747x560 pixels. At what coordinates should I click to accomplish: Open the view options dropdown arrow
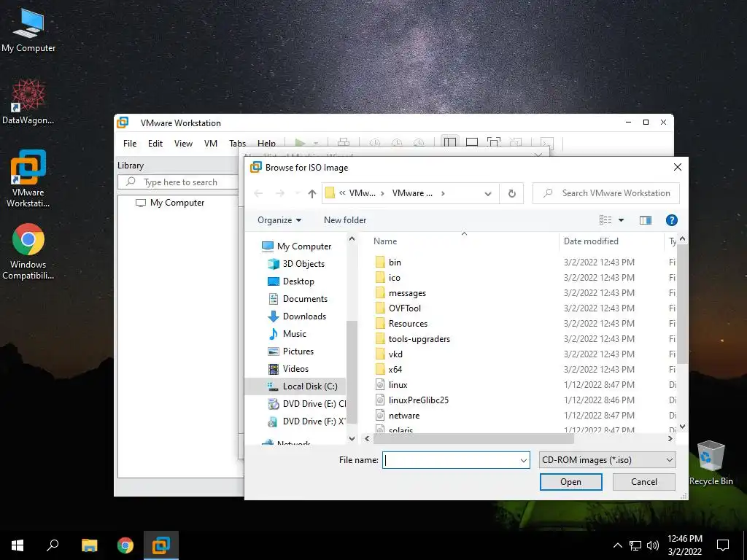coord(622,220)
